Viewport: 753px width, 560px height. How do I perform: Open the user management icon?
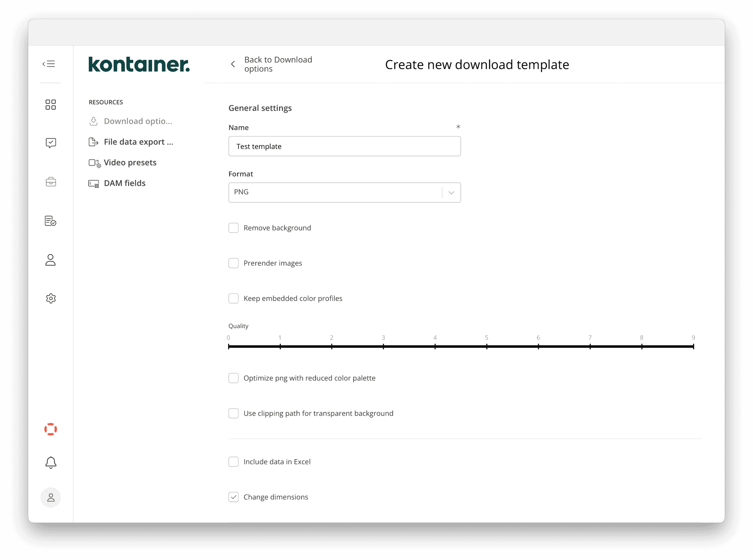51,260
